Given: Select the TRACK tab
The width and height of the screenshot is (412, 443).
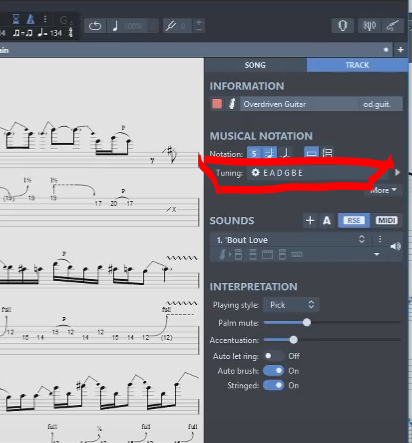Looking at the screenshot, I should tap(357, 65).
